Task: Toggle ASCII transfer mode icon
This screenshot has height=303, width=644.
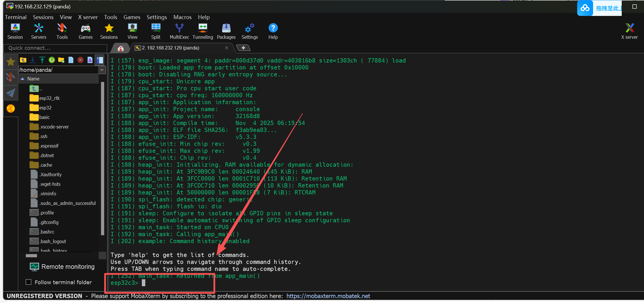Action: 90,60
